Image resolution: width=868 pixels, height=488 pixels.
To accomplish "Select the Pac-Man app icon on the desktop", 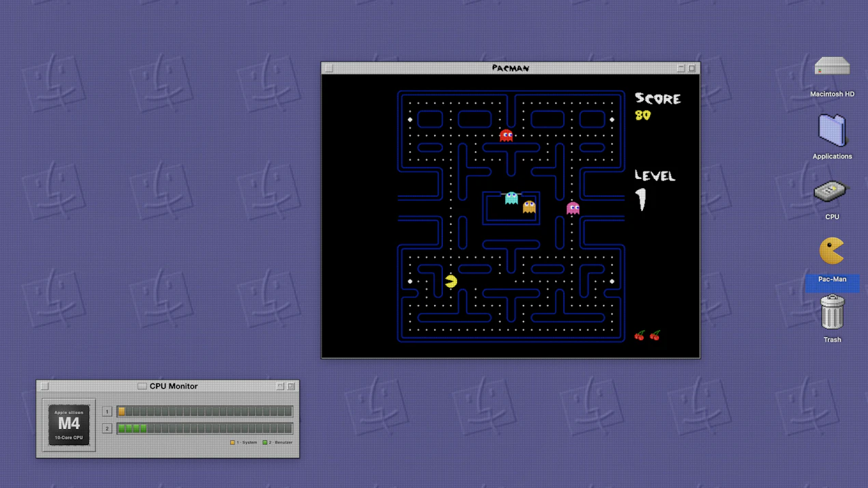I will point(832,252).
